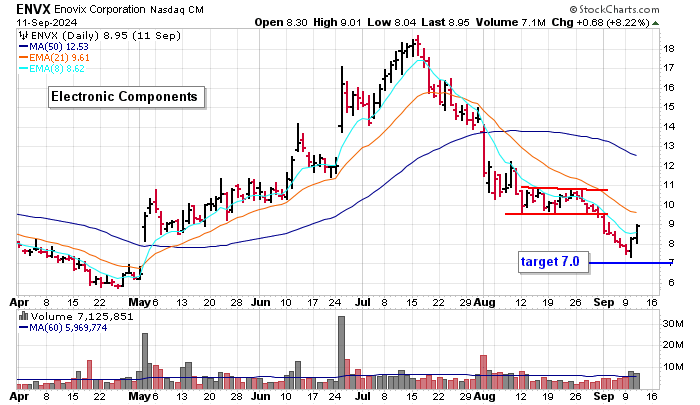Click the MA(50) 12.53 legend entry
700x405 pixels.
tap(54, 46)
